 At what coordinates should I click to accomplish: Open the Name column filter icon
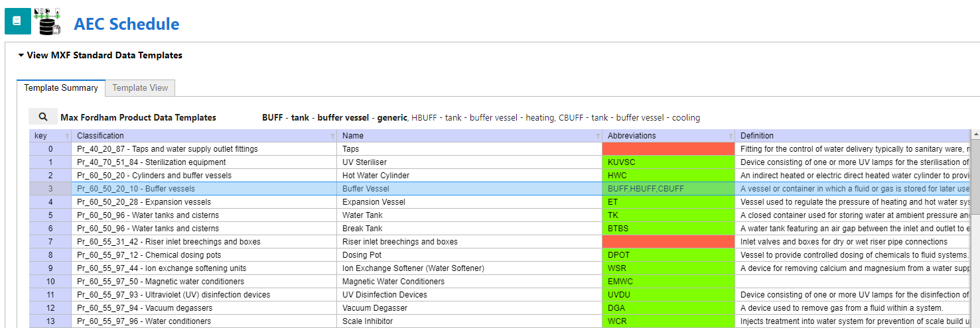(596, 136)
